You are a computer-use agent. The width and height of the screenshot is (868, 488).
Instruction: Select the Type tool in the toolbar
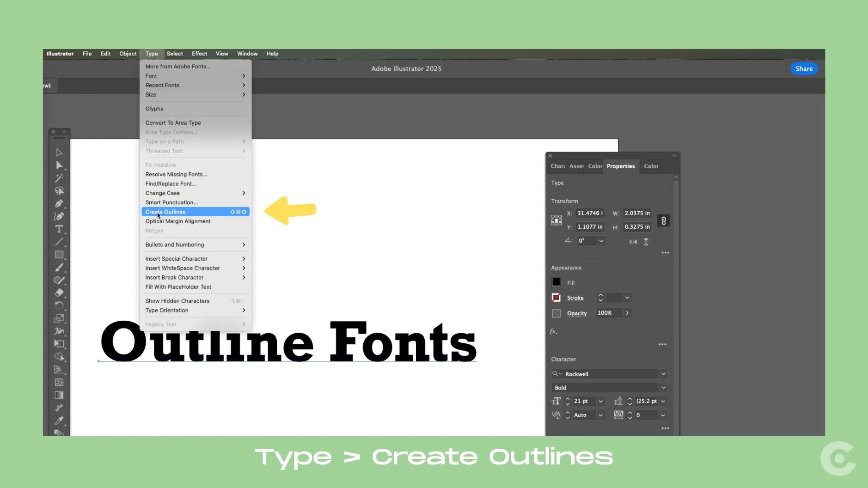click(59, 228)
